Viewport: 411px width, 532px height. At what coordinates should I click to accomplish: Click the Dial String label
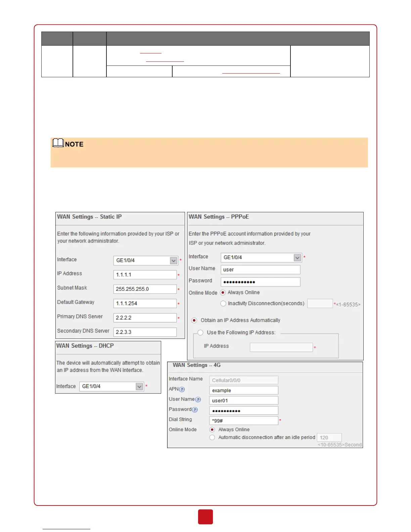point(180,419)
